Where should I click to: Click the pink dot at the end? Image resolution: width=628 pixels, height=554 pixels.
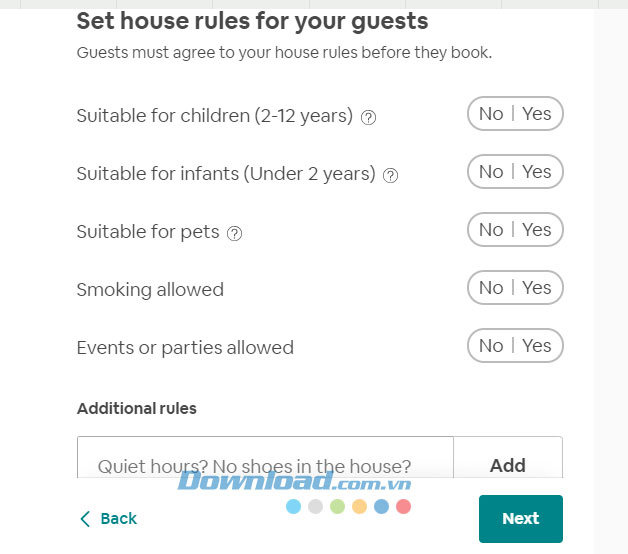point(403,507)
